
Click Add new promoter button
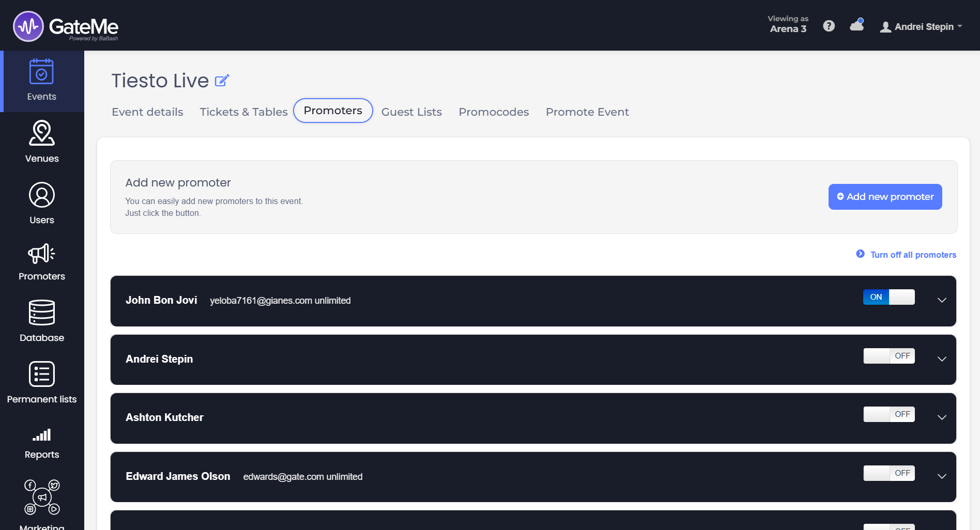coord(885,197)
